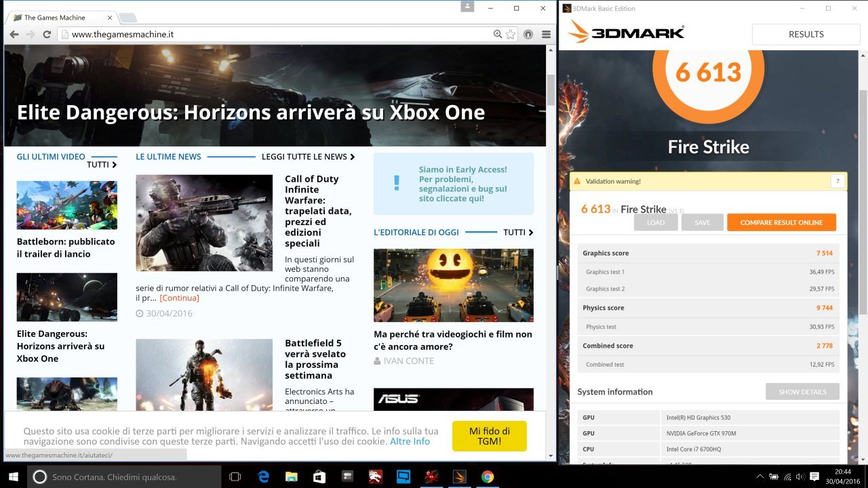868x488 pixels.
Task: Select Physics score value 9 744
Action: tap(825, 308)
